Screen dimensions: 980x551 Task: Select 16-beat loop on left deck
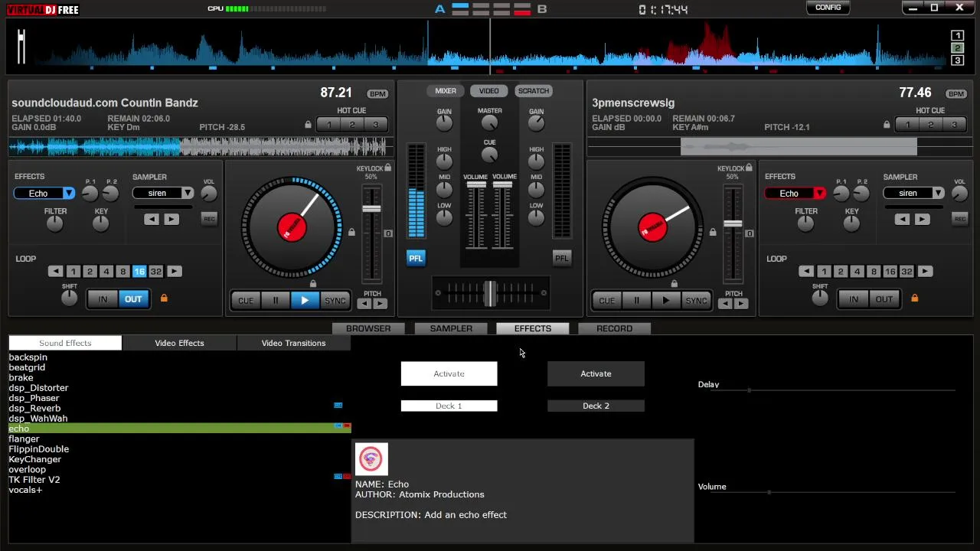click(139, 272)
